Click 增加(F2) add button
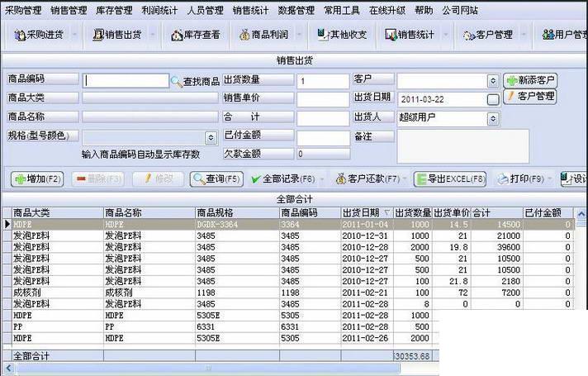588x376 pixels. [37, 179]
